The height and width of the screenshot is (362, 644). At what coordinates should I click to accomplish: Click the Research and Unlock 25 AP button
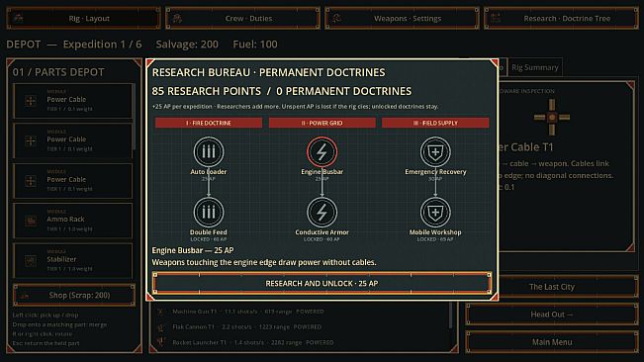coord(322,283)
